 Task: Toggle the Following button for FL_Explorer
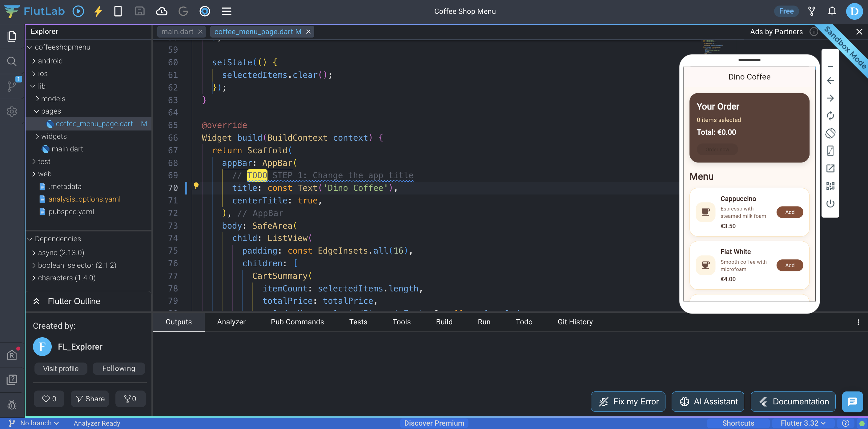pyautogui.click(x=119, y=368)
